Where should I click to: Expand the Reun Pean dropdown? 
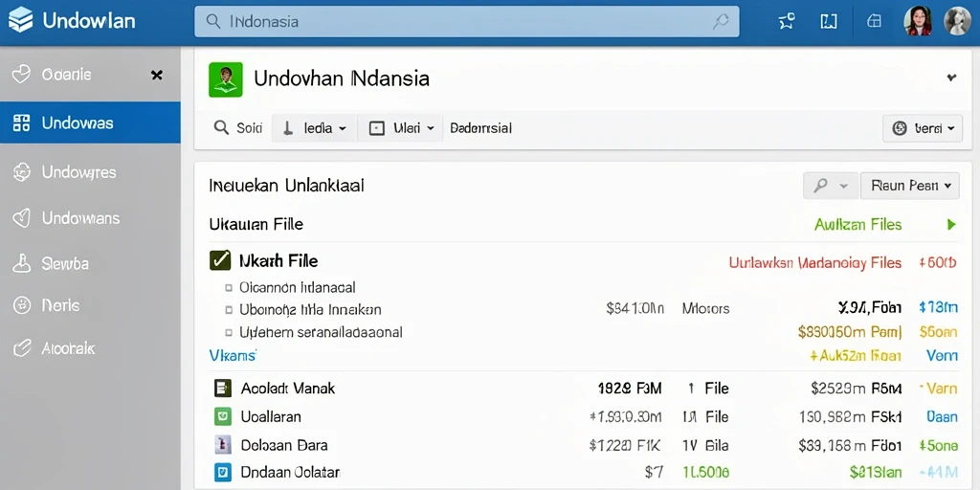(x=909, y=186)
